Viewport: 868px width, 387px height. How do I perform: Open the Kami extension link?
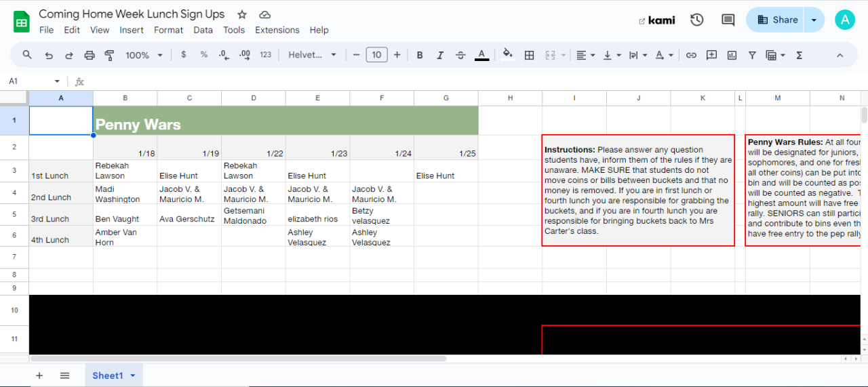pos(657,20)
